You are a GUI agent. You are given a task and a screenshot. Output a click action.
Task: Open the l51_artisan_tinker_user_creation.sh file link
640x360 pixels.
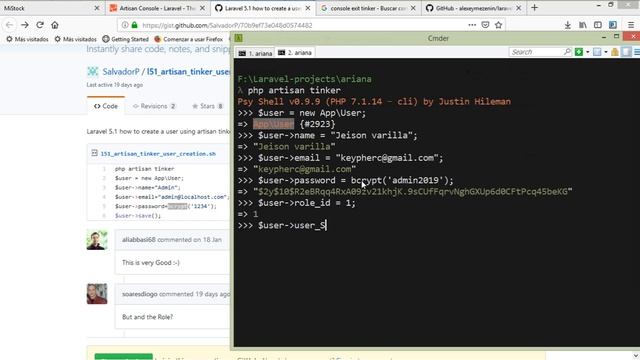click(158, 154)
